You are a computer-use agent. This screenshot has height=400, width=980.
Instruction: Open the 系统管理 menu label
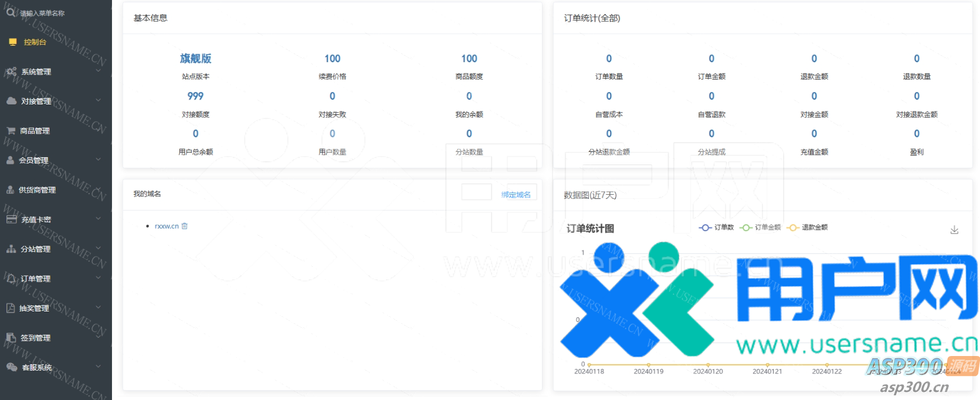(x=36, y=72)
